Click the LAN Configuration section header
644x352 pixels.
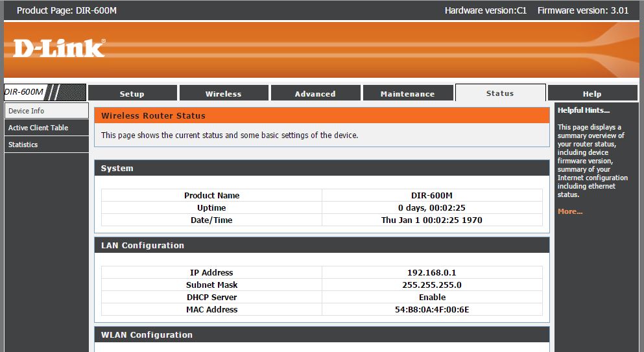pos(322,245)
